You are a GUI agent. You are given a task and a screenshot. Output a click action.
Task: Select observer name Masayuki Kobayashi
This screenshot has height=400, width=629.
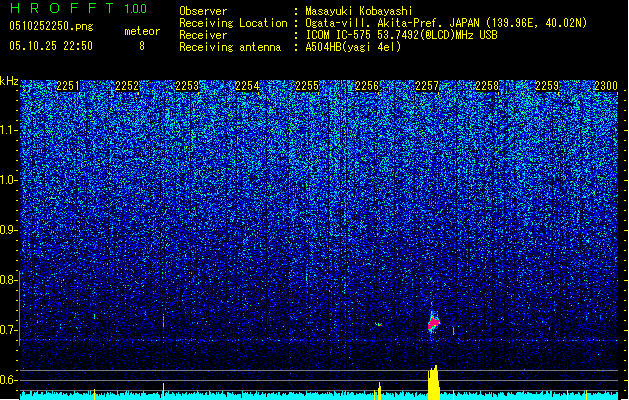[359, 11]
